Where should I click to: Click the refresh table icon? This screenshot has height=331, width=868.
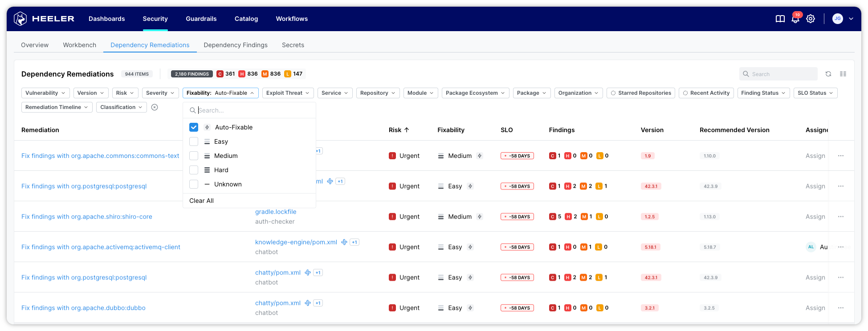[x=828, y=74]
